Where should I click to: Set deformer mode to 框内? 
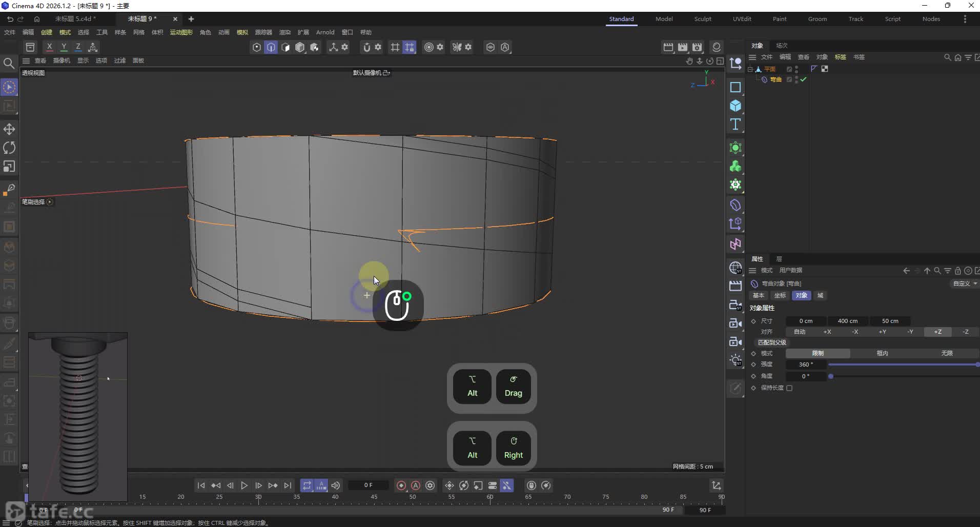pyautogui.click(x=882, y=353)
